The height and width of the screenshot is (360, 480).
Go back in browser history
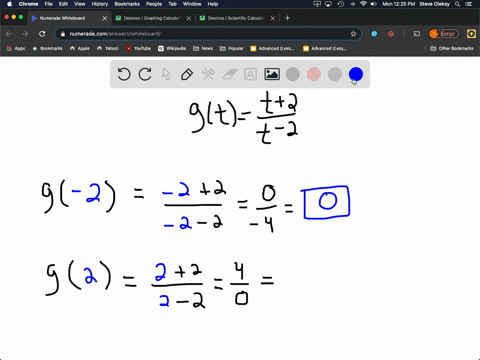click(9, 34)
